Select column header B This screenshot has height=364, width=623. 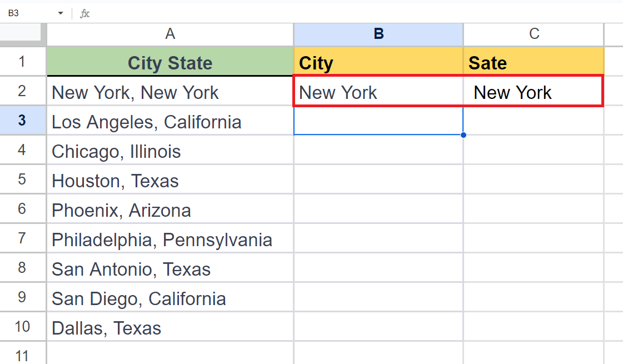click(x=378, y=34)
